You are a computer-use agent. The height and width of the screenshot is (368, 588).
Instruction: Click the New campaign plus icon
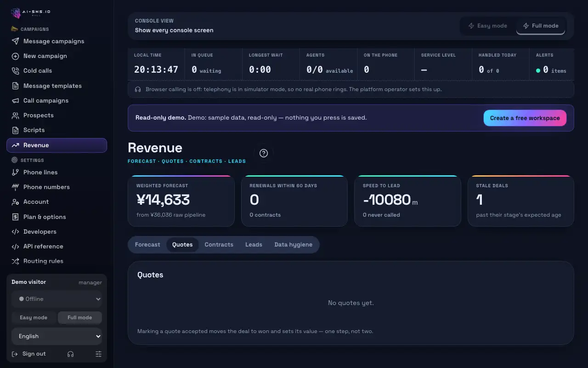click(x=15, y=56)
